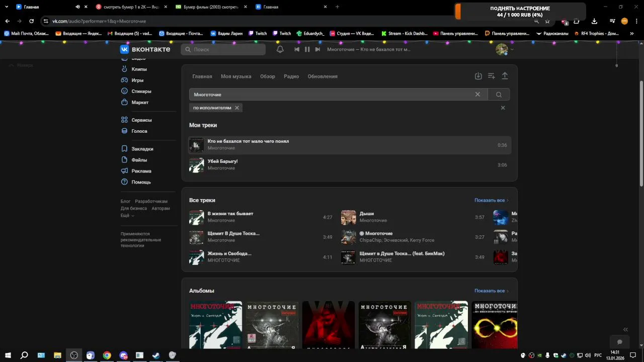The height and width of the screenshot is (362, 644).
Task: Open the chat bubble messenger button
Action: 620,342
